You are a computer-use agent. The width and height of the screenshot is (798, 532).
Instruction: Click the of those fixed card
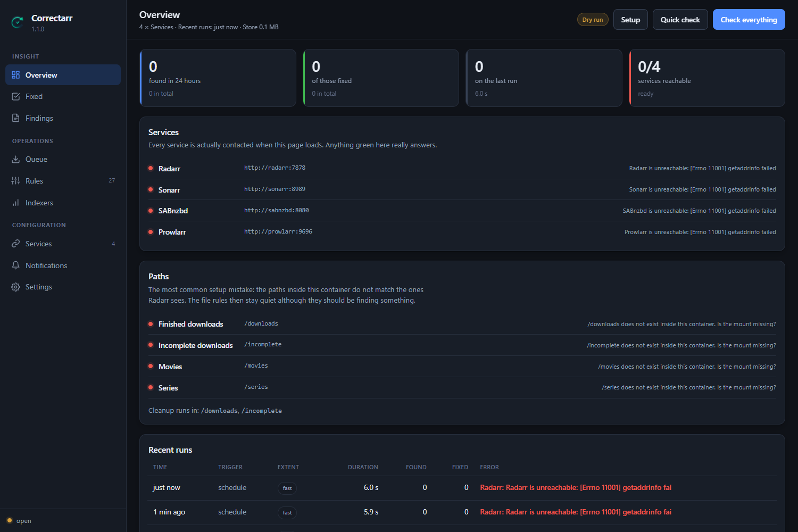click(381, 78)
